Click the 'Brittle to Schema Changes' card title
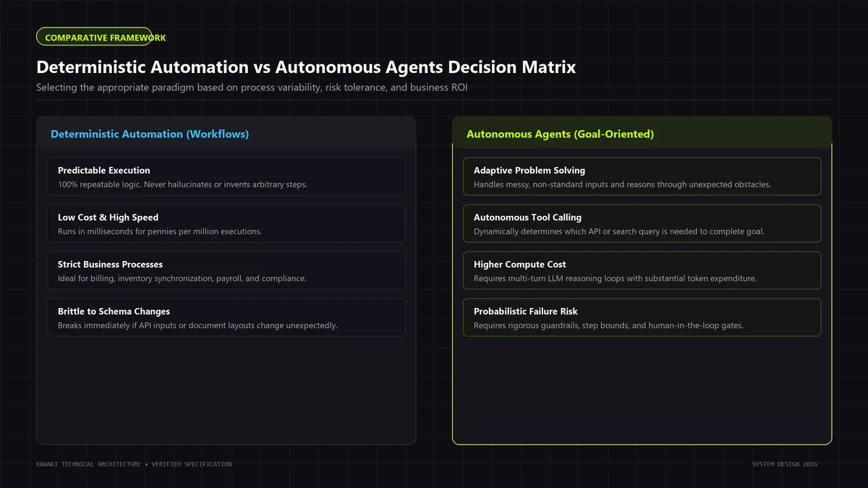Viewport: 868px width, 488px height. [x=114, y=312]
